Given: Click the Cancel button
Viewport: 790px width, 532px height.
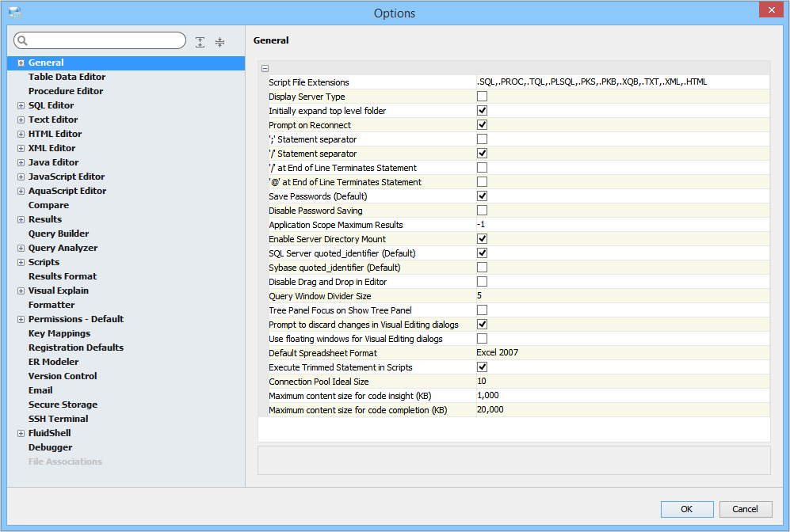Looking at the screenshot, I should [745, 509].
